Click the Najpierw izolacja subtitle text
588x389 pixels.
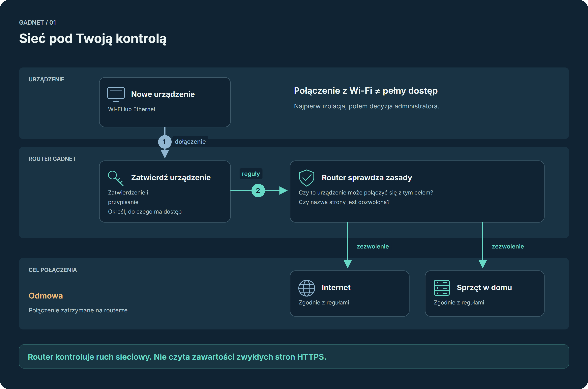click(367, 106)
